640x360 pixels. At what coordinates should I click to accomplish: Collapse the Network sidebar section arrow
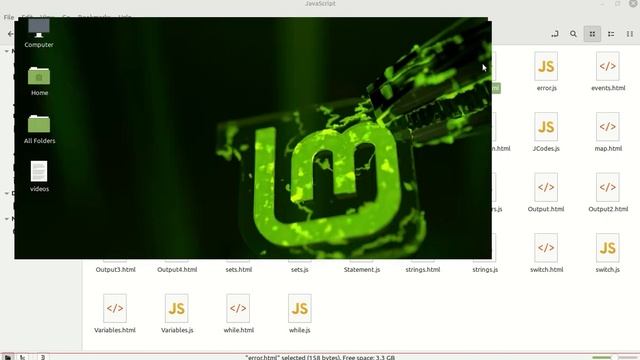click(7, 219)
